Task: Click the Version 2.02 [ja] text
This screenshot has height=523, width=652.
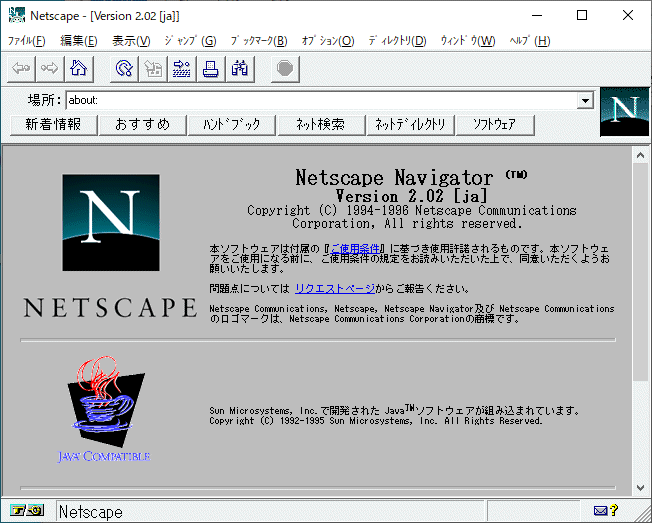Action: [411, 196]
